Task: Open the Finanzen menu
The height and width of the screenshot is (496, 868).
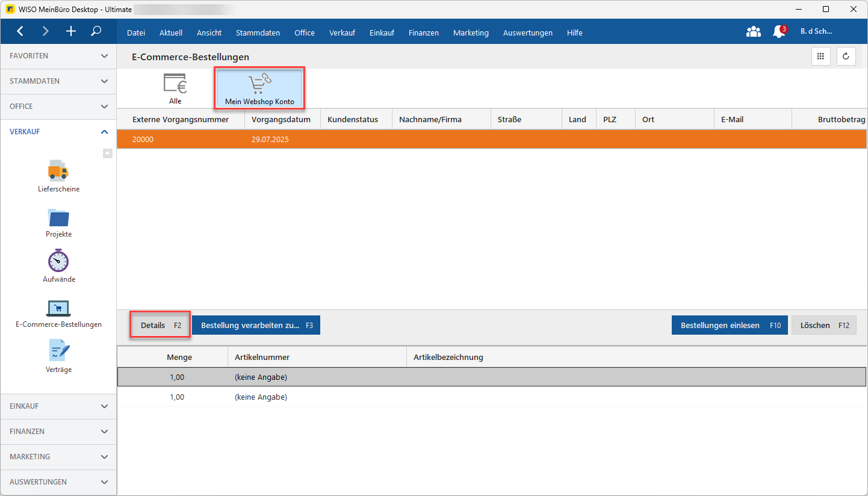Action: [424, 33]
